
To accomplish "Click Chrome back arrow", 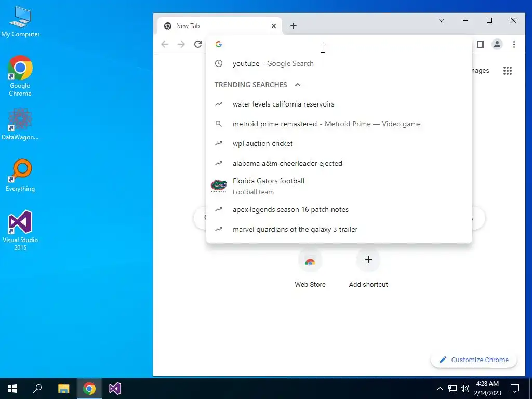I will pyautogui.click(x=165, y=44).
